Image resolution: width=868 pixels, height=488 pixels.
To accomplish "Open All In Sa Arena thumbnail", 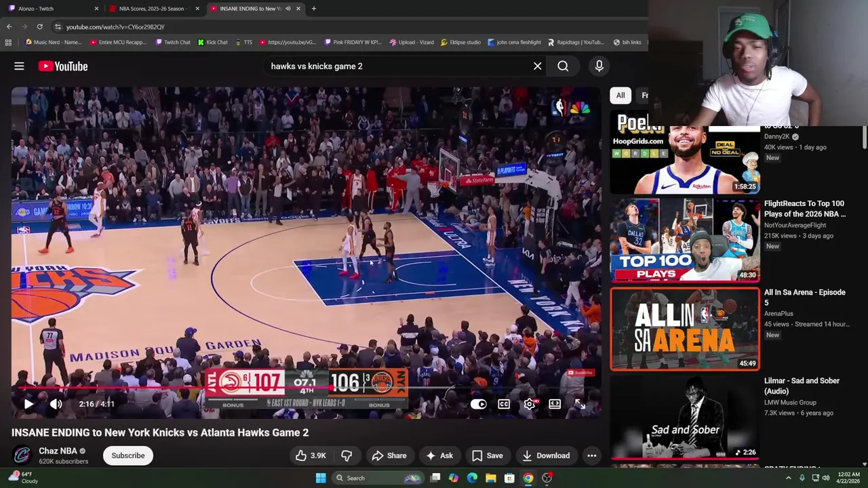I will (x=685, y=329).
